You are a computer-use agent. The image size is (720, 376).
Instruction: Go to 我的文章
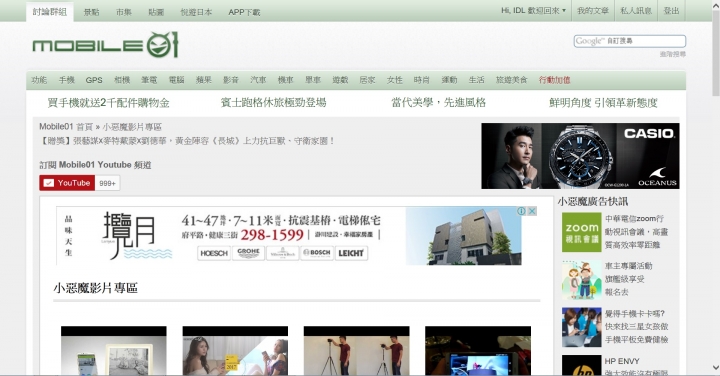(593, 11)
